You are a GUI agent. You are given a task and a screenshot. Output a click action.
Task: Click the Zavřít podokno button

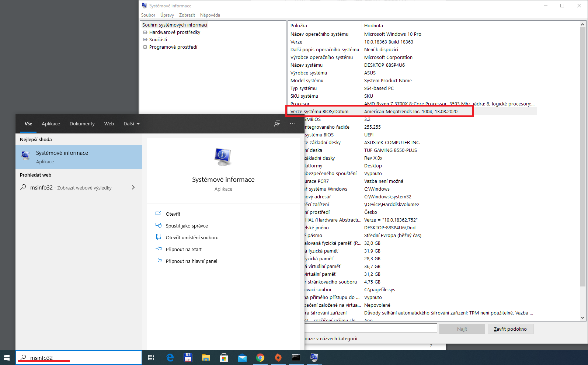click(x=510, y=329)
